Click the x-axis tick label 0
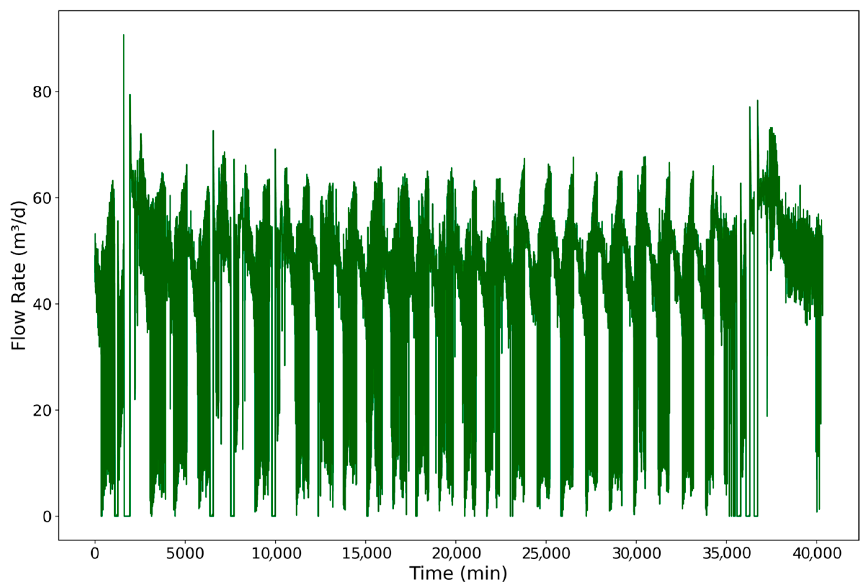The height and width of the screenshot is (588, 868). 95,553
